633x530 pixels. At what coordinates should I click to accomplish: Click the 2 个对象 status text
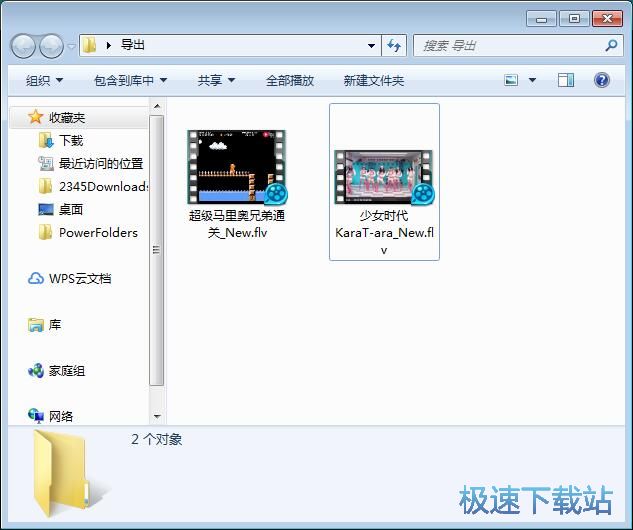pyautogui.click(x=157, y=439)
